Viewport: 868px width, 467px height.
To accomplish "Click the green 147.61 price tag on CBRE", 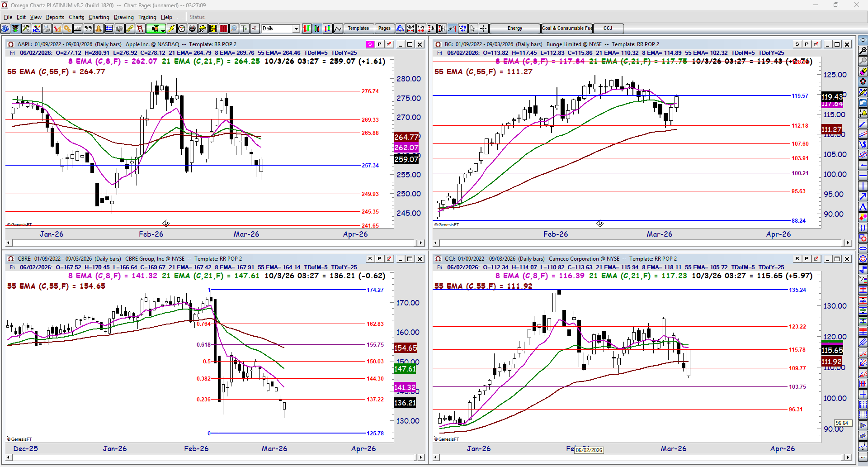I will pyautogui.click(x=405, y=369).
